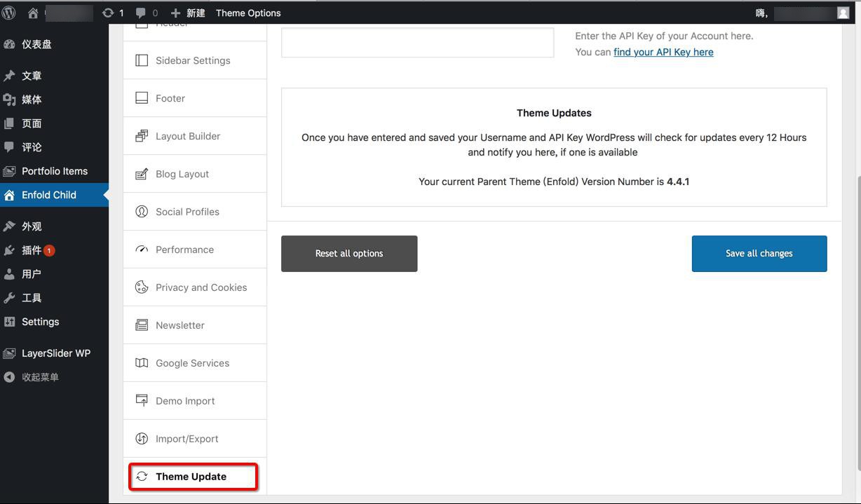Click the Newsletter icon
Screen dimensions: 861x504
pos(142,325)
